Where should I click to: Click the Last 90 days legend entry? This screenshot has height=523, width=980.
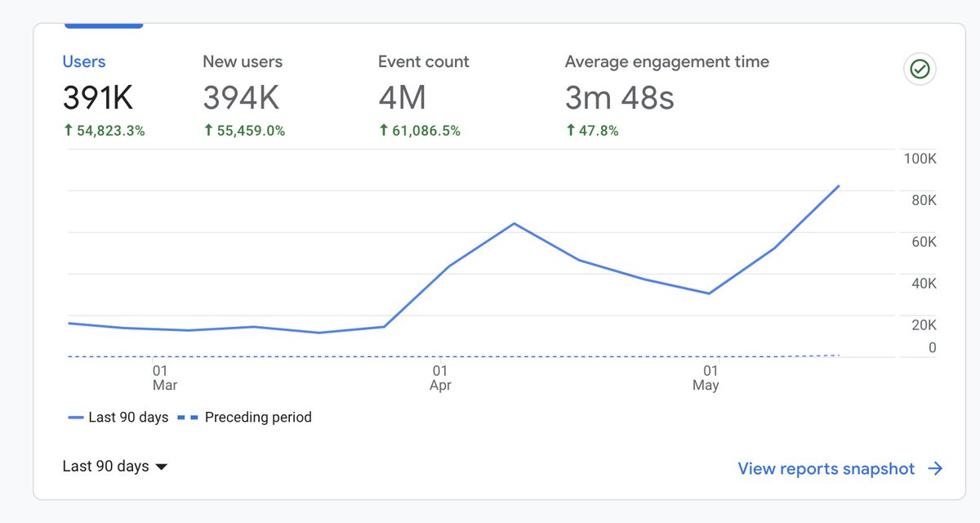(118, 418)
